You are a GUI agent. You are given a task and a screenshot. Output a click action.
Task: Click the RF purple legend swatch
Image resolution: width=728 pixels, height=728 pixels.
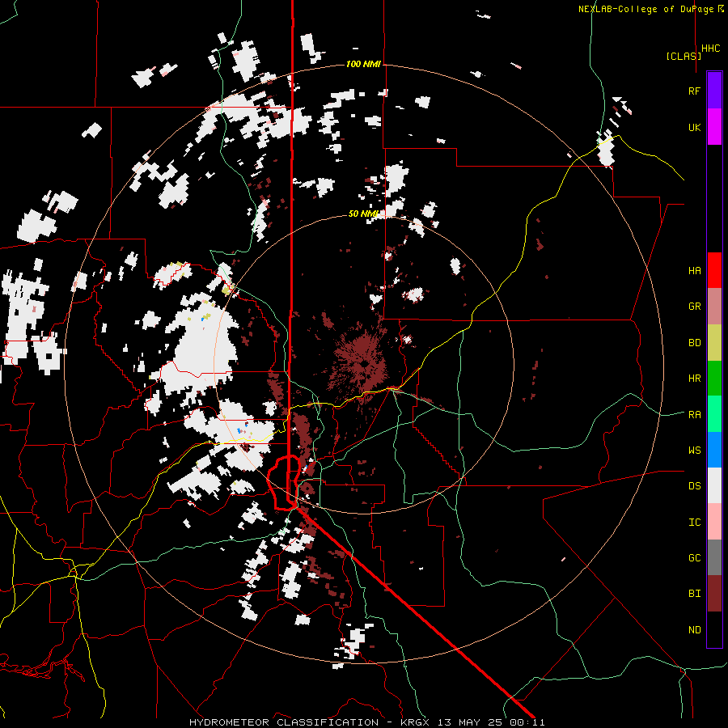(x=714, y=91)
